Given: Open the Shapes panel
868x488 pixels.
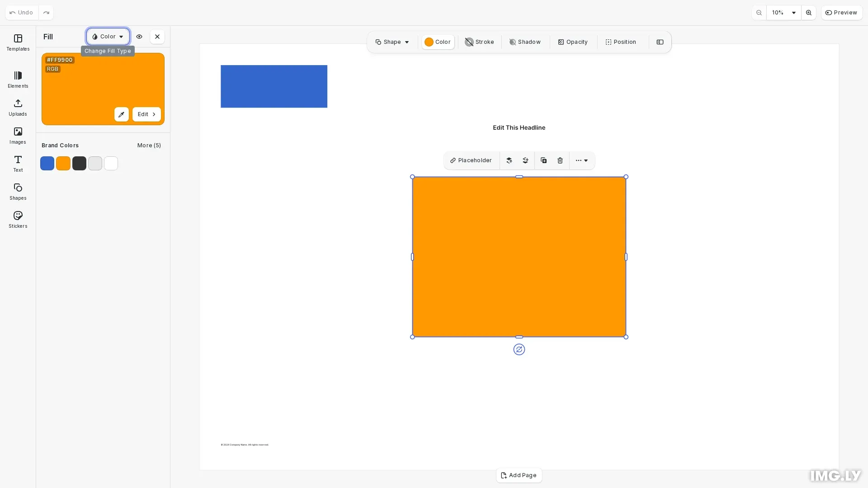Looking at the screenshot, I should (18, 191).
